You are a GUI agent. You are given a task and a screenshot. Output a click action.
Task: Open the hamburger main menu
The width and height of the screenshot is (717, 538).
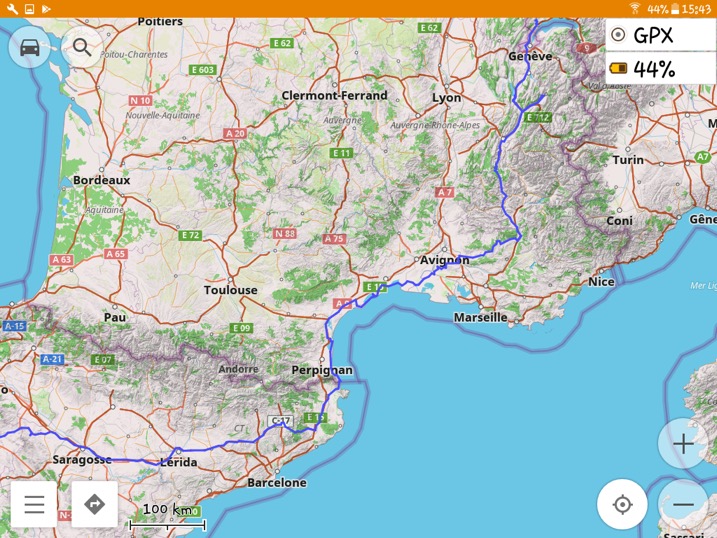[x=34, y=504]
